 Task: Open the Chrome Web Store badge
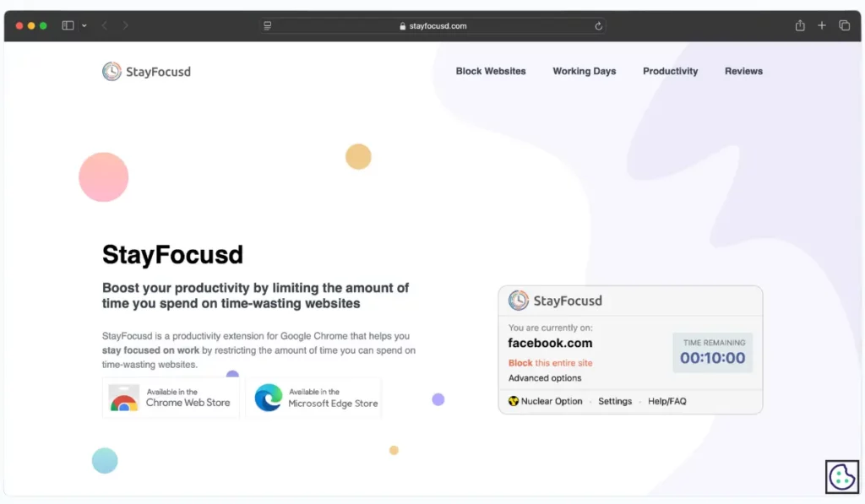click(x=171, y=398)
